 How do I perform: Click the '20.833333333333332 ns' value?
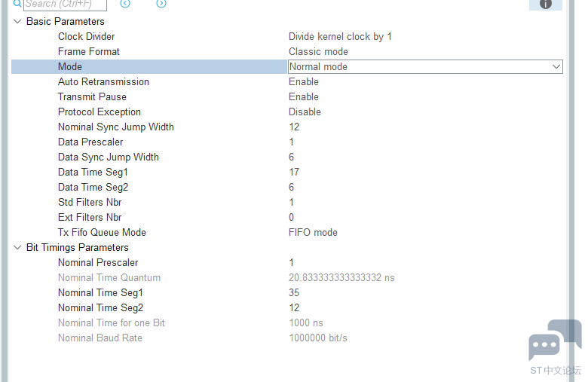click(341, 277)
